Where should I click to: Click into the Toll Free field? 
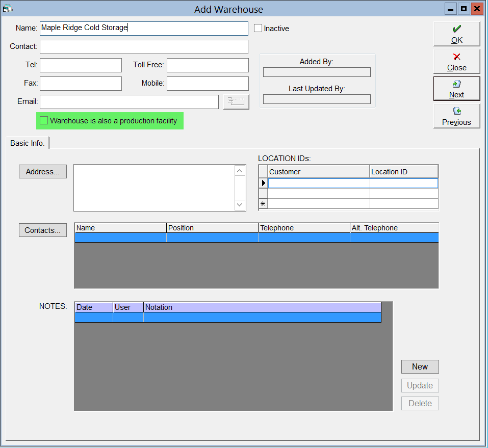pyautogui.click(x=208, y=65)
